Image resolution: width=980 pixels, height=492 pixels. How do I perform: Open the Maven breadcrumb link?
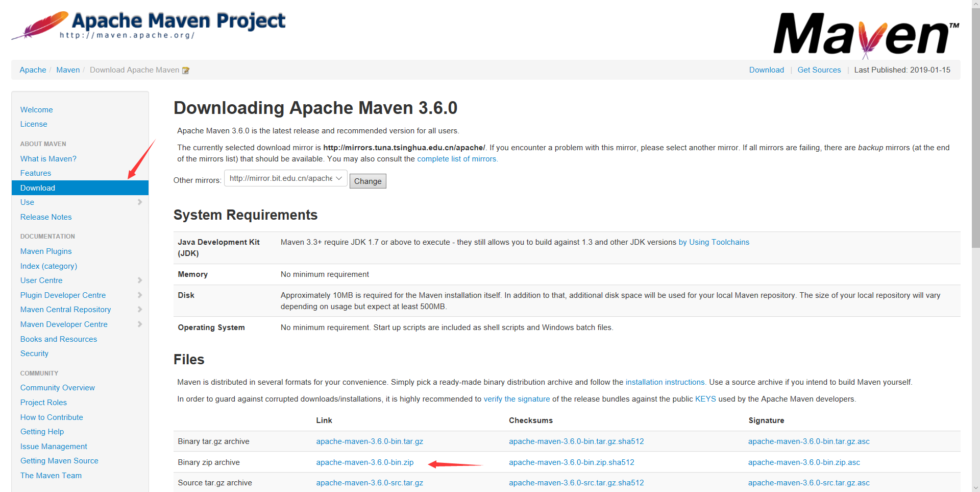tap(68, 70)
